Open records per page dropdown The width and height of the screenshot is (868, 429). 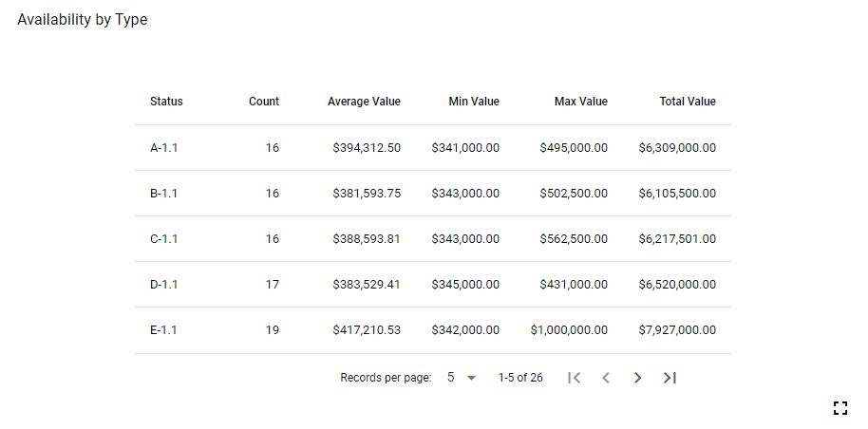click(462, 378)
